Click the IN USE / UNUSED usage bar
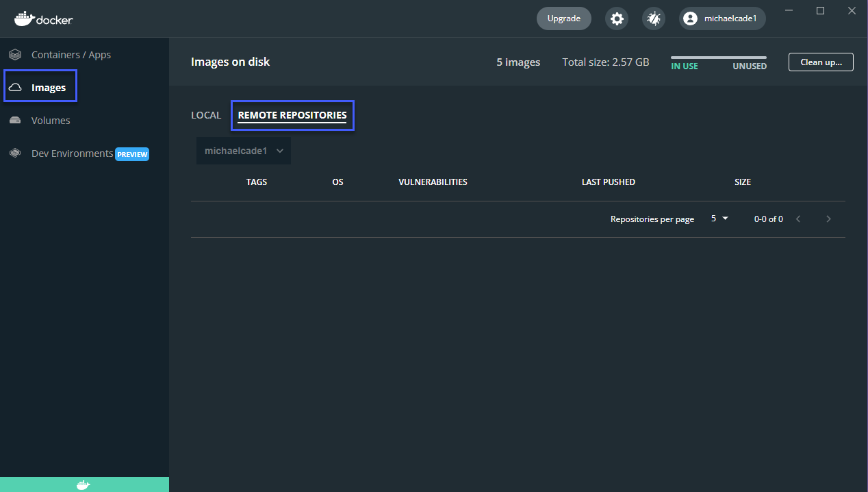This screenshot has height=492, width=868. coord(718,60)
